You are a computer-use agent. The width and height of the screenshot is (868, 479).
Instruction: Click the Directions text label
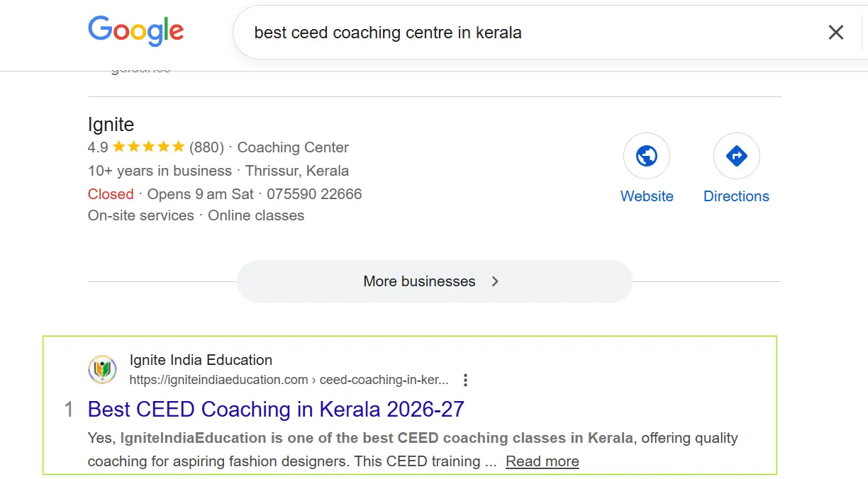pos(736,196)
